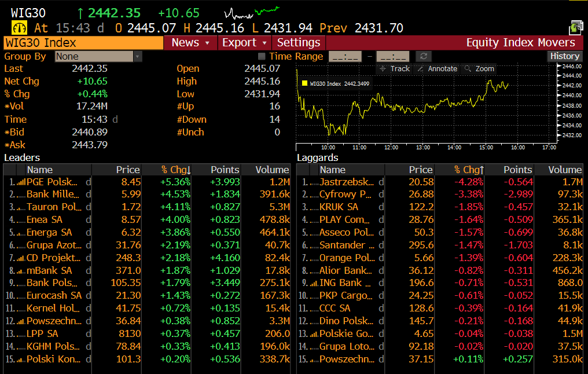Click the export-to-clipboard icon at top right
This screenshot has width=588, height=374.
coord(576,27)
